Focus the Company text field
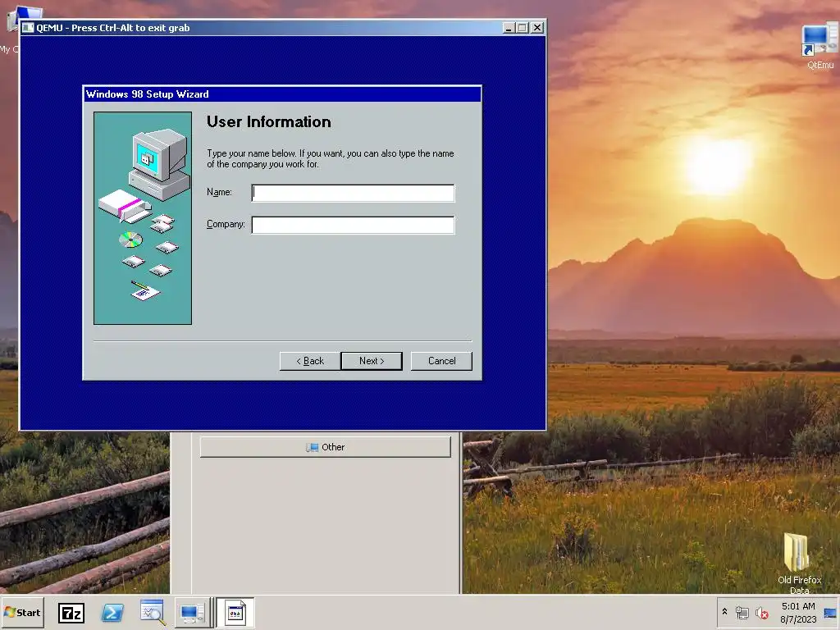The height and width of the screenshot is (630, 840). click(353, 225)
